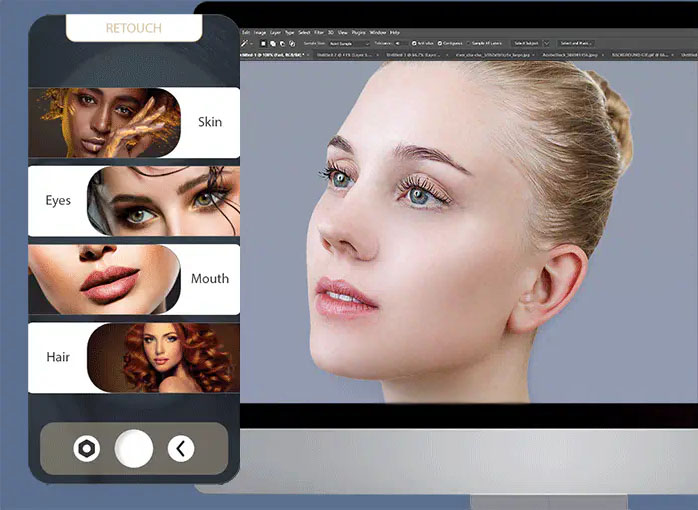Tap the large white round button
The height and width of the screenshot is (510, 698).
point(134,449)
